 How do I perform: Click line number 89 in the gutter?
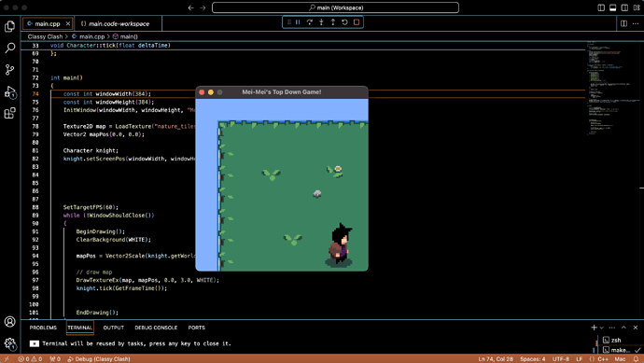[35, 216]
